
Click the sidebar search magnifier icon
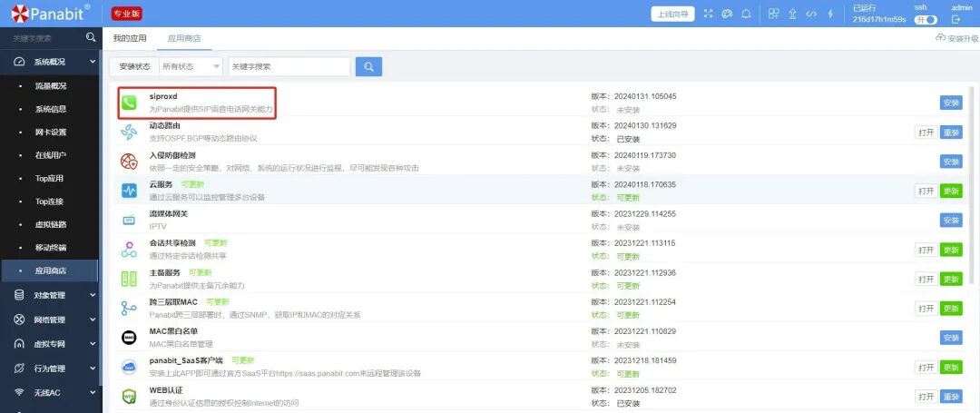(92, 37)
